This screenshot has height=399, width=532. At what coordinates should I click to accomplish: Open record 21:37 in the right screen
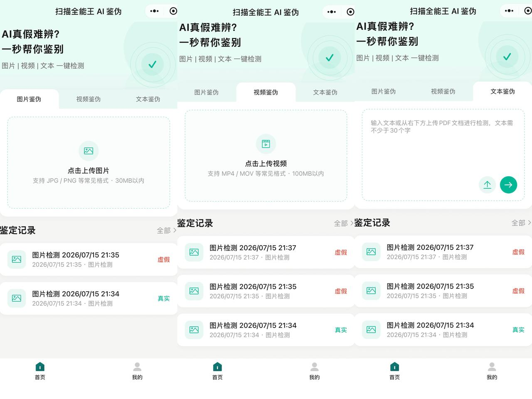[x=443, y=252]
